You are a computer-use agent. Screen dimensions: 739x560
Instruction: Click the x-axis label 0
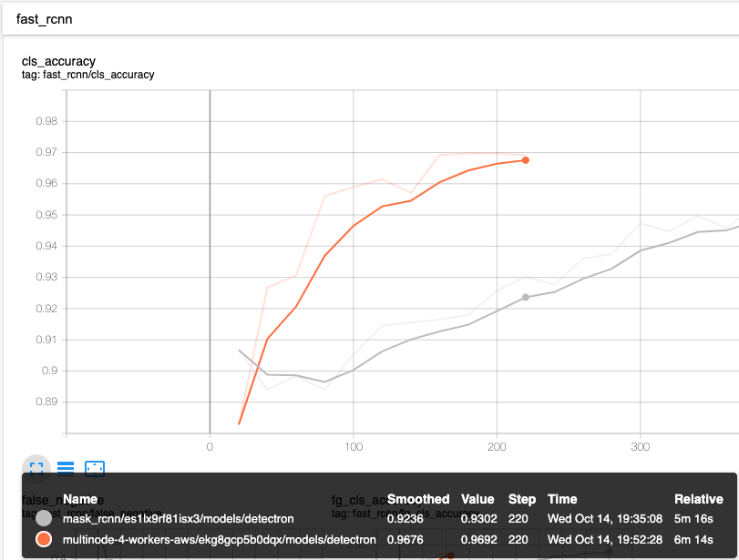point(210,446)
